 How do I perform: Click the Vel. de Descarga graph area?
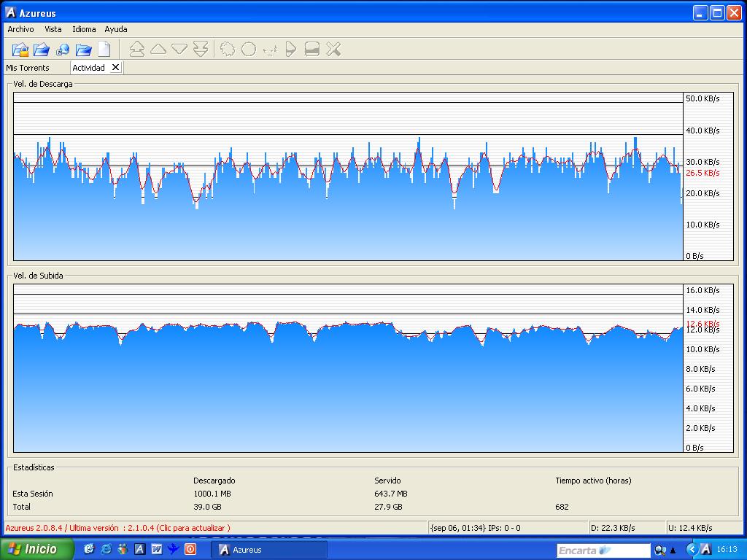click(x=348, y=176)
